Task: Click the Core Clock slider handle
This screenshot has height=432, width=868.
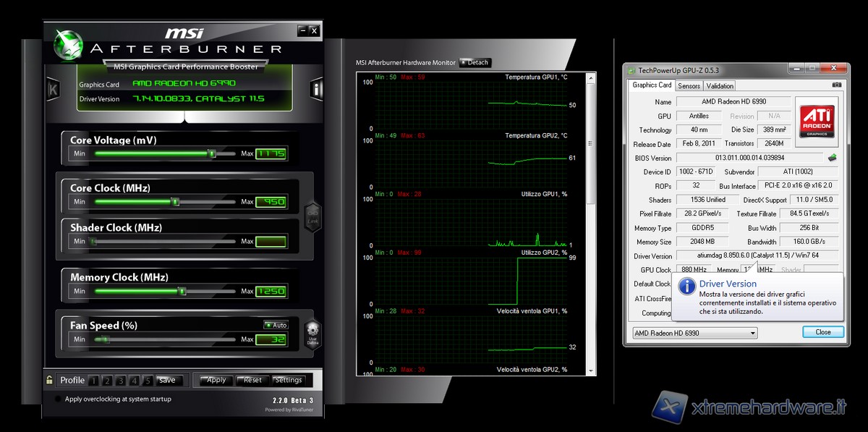Action: pyautogui.click(x=174, y=202)
